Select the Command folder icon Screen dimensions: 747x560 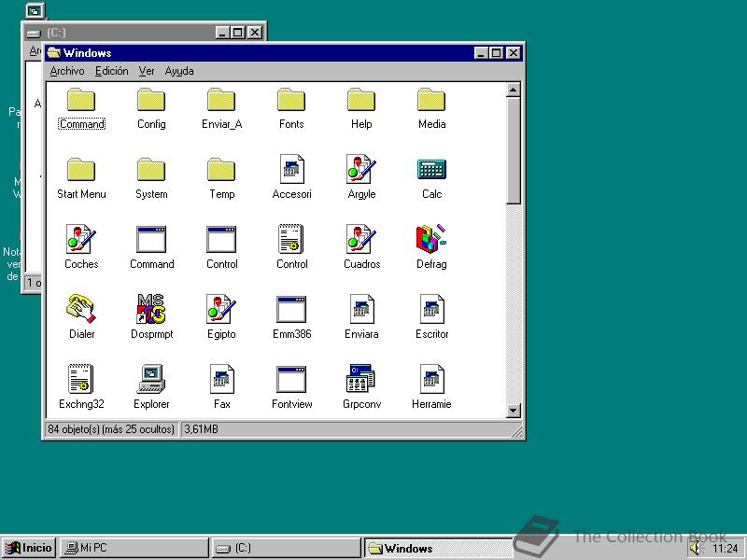click(81, 100)
